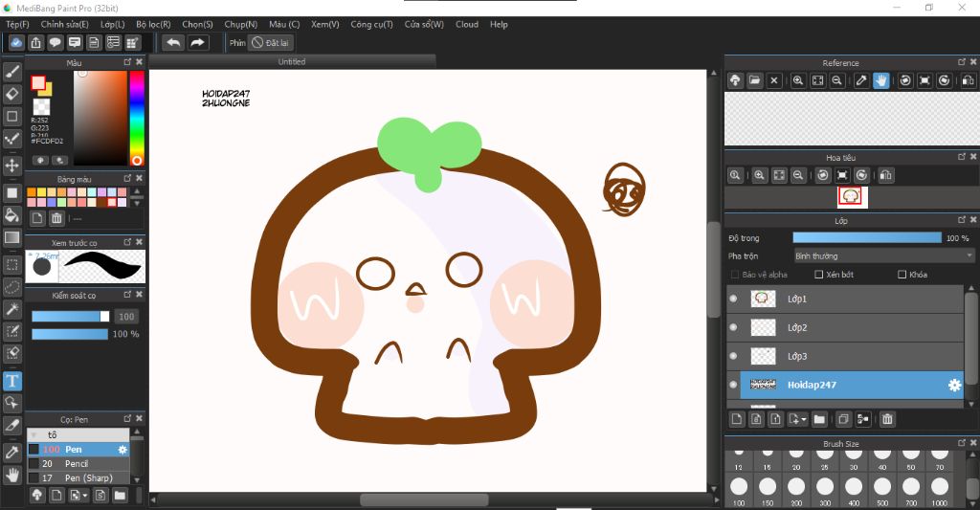
Task: Activate eyedropper in Reference panel
Action: [861, 80]
